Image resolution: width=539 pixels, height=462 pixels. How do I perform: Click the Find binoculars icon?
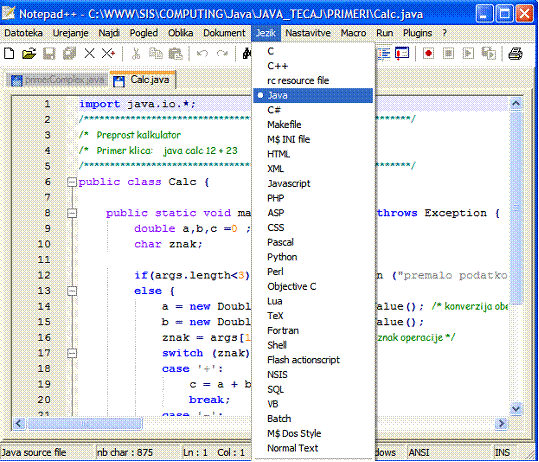pyautogui.click(x=247, y=54)
